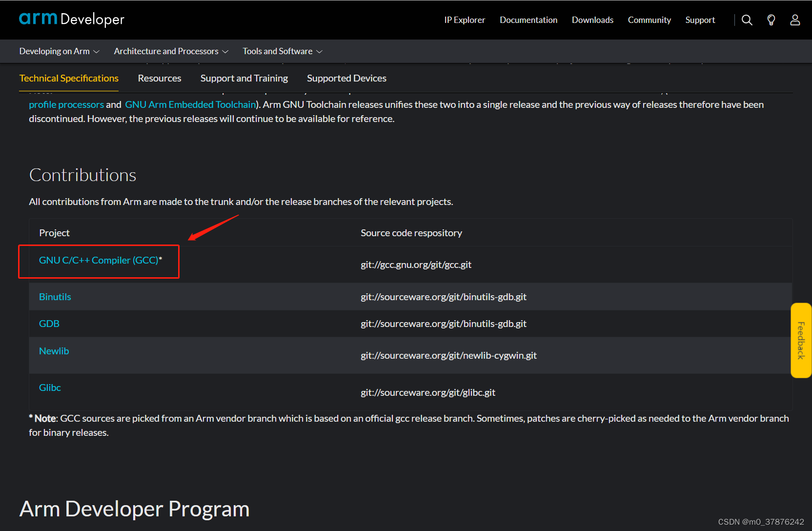Open Documentation in top navigation
Screen dimensions: 812x531
pyautogui.click(x=528, y=20)
